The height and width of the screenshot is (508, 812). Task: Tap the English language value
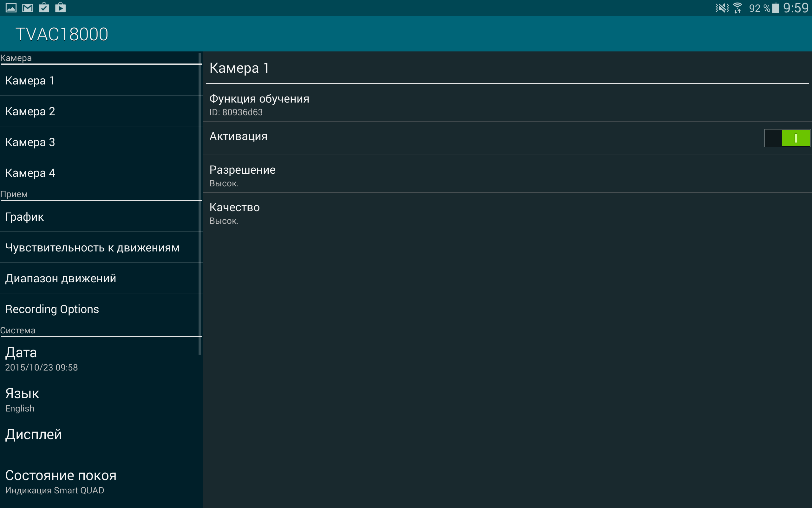[x=20, y=409]
